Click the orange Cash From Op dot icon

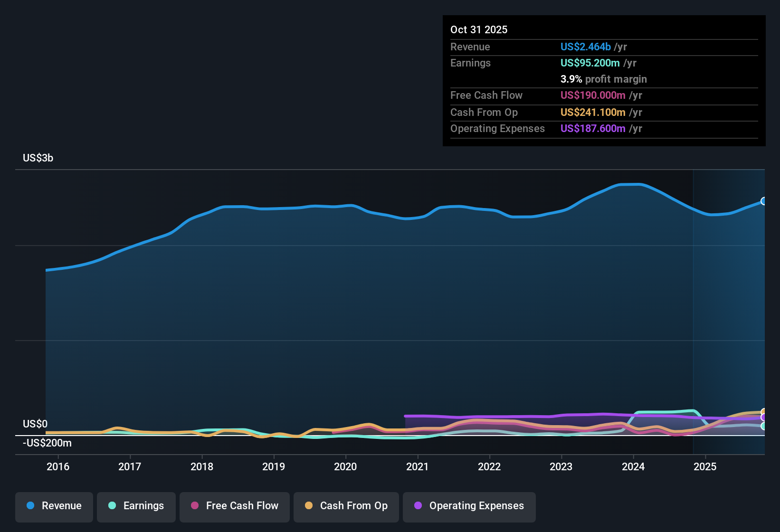tap(308, 506)
